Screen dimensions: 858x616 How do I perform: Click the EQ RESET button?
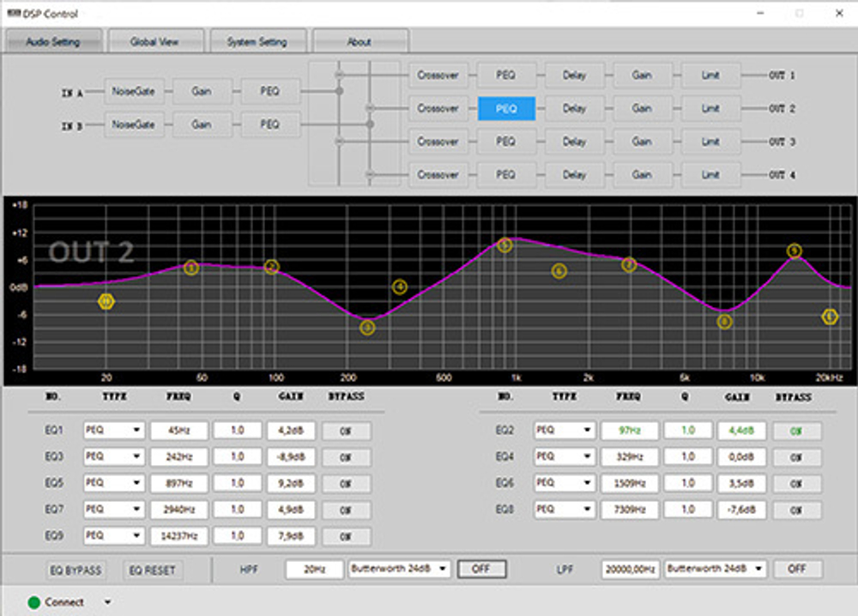152,570
